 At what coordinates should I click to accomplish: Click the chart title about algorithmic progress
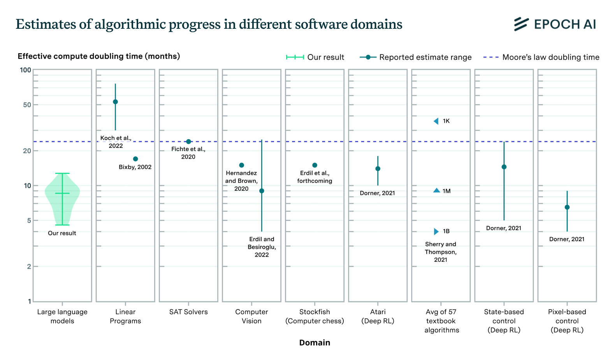point(209,24)
